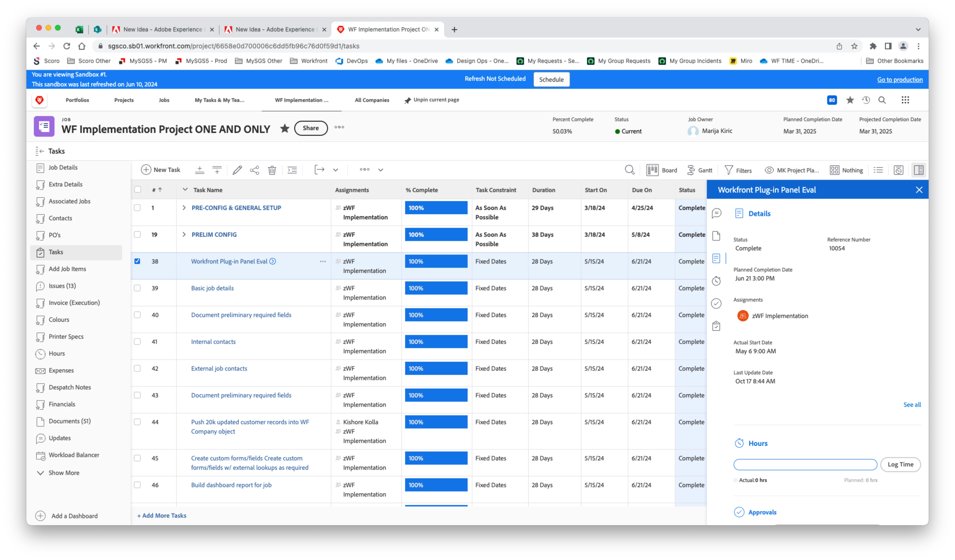Click the notifications badge showing 80
Screen dimensions: 955x560
click(x=832, y=100)
